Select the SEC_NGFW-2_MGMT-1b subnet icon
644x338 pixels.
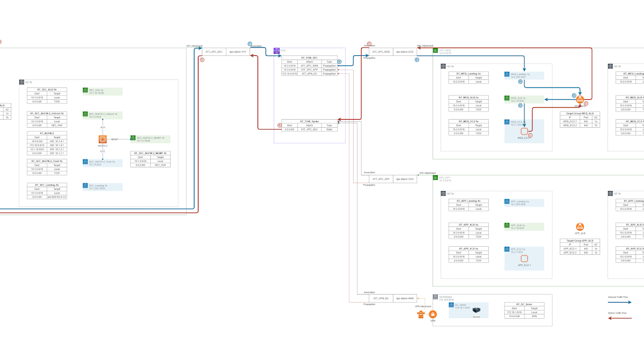[x=132, y=137]
